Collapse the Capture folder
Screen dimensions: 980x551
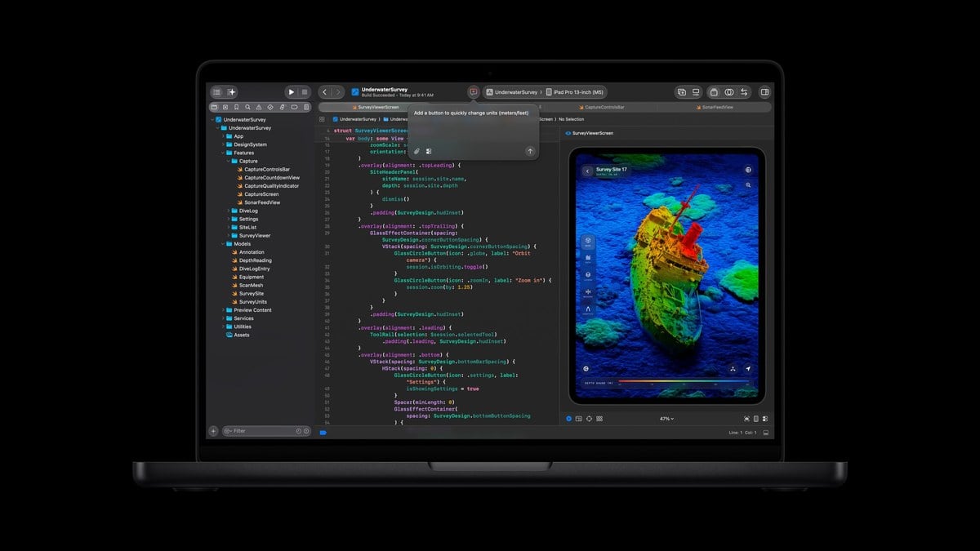click(x=229, y=161)
